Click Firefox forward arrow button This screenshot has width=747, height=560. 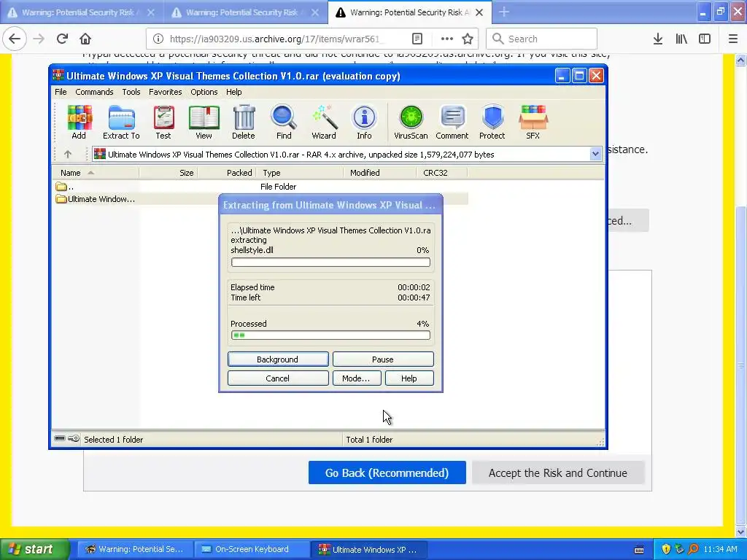39,39
